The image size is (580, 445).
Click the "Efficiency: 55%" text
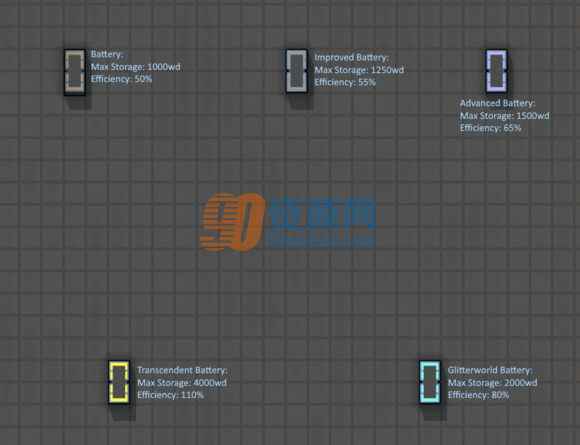pos(345,82)
